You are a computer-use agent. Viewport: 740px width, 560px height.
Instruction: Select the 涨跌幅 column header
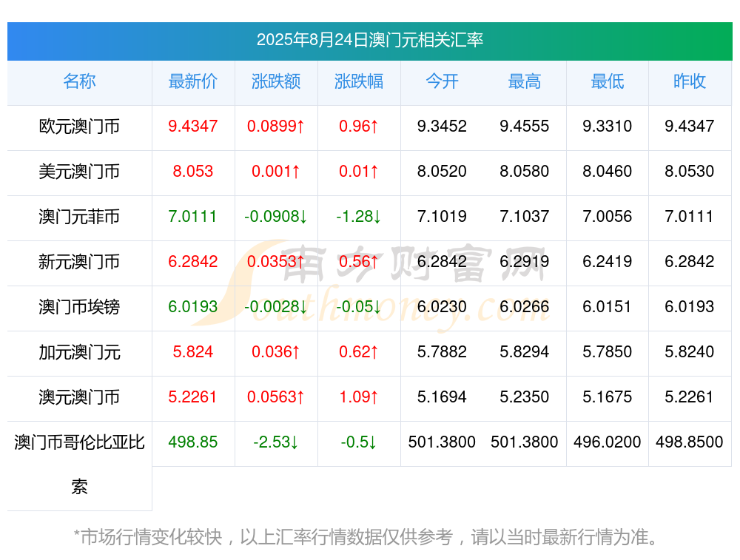pos(359,81)
